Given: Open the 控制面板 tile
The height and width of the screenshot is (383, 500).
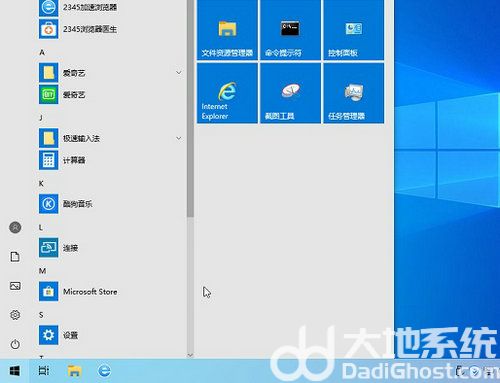Looking at the screenshot, I should pos(354,30).
